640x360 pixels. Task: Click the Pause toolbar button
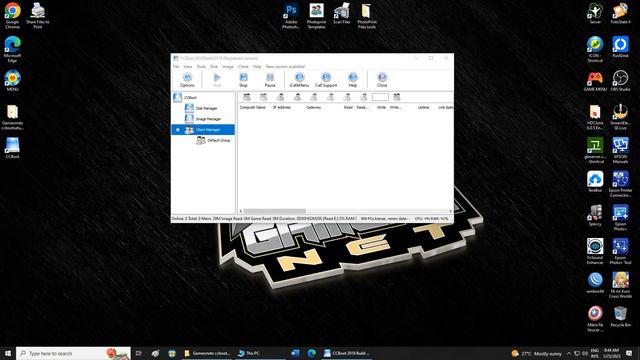(x=270, y=80)
